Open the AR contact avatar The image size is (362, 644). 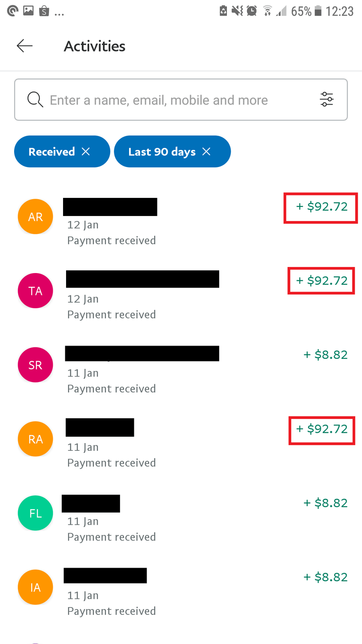coord(36,217)
